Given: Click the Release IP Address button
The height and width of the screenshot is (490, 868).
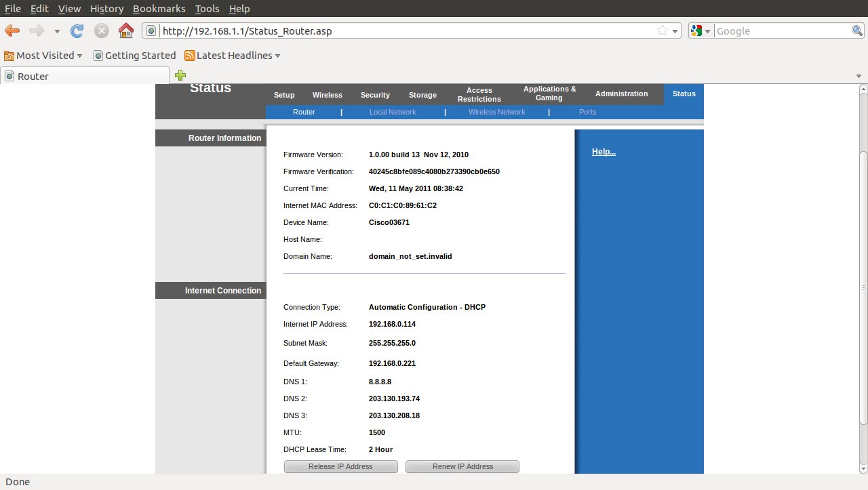Looking at the screenshot, I should tap(340, 466).
